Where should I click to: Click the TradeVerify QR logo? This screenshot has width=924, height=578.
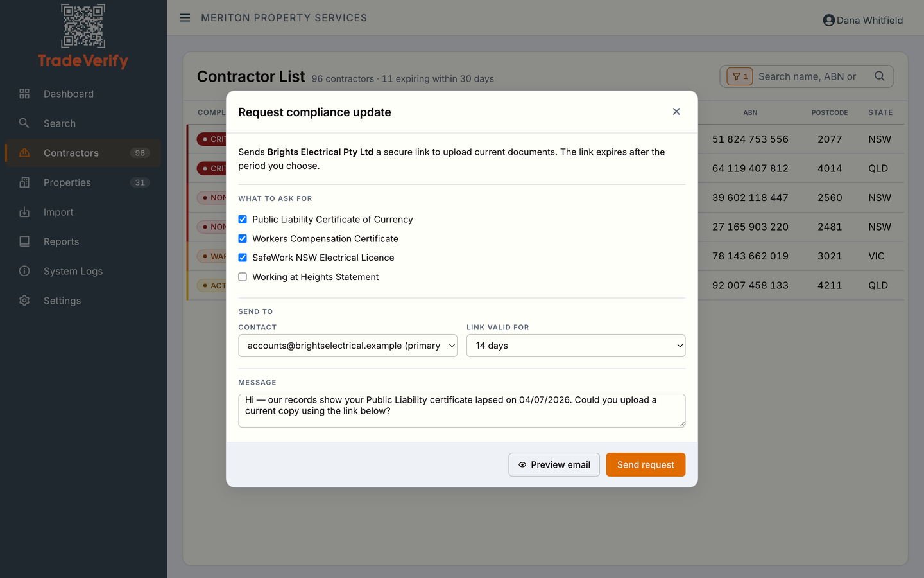coord(83,26)
